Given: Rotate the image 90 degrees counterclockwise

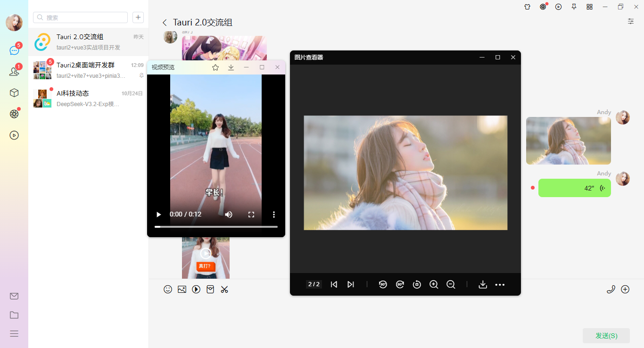Looking at the screenshot, I should pos(382,284).
